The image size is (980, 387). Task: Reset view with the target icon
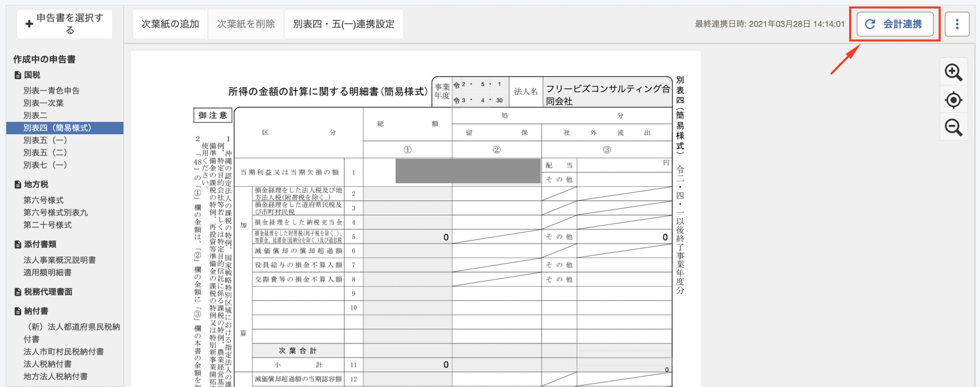click(953, 100)
